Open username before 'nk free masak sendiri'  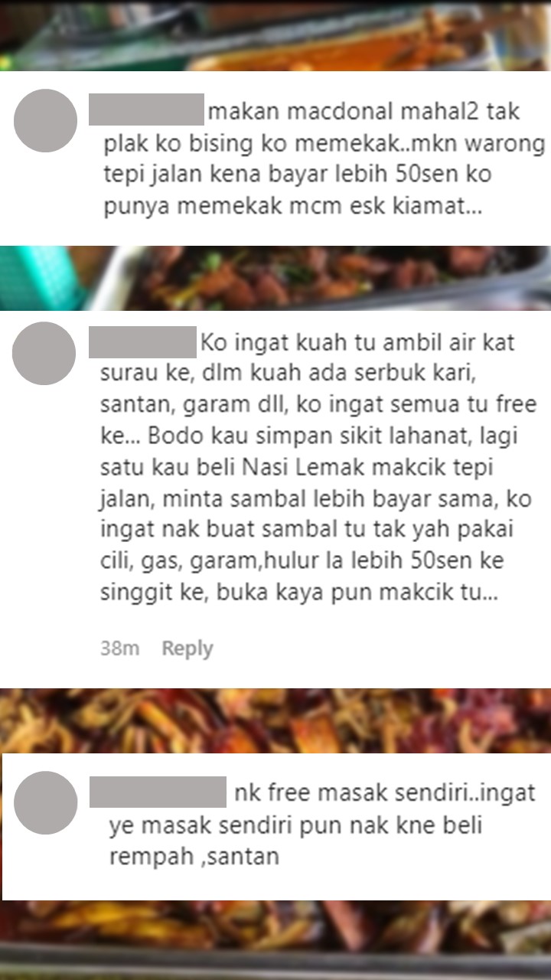(158, 792)
